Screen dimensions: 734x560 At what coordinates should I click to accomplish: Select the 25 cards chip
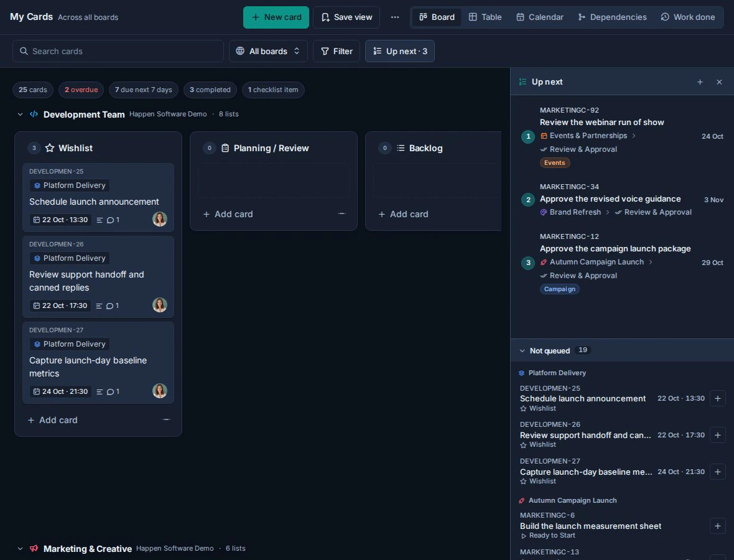33,90
